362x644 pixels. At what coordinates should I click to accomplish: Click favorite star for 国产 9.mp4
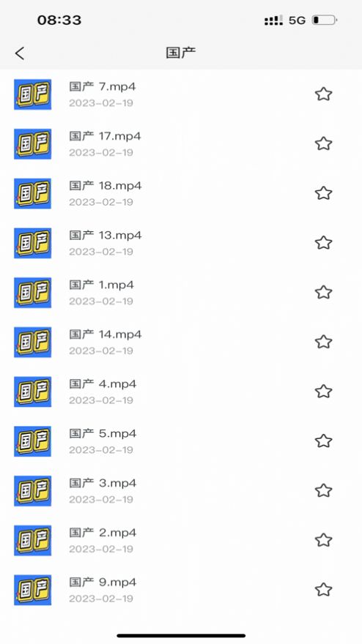pyautogui.click(x=324, y=590)
